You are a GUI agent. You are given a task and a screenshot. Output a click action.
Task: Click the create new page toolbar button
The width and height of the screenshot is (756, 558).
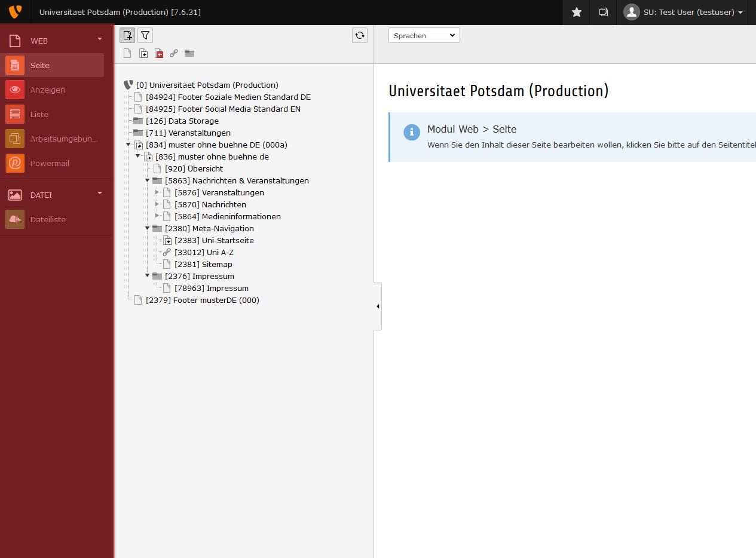(127, 35)
